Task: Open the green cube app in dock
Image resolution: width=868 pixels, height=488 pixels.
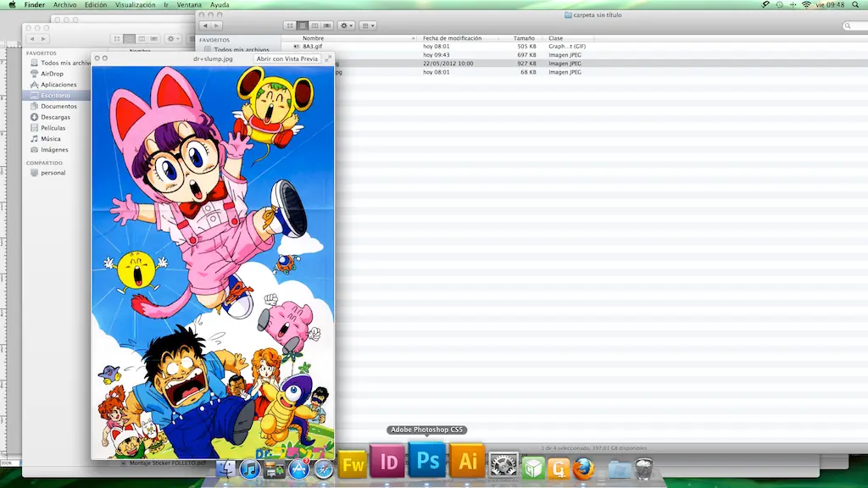Action: (533, 469)
